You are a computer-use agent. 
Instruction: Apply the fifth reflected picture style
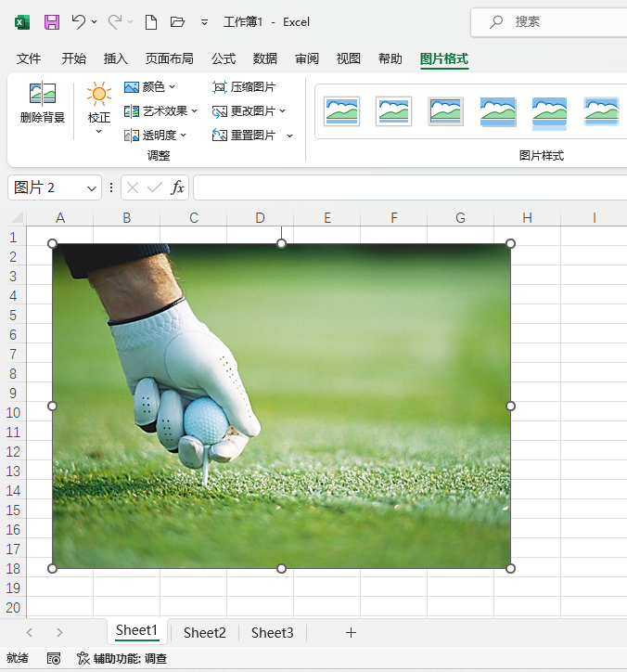[x=549, y=113]
